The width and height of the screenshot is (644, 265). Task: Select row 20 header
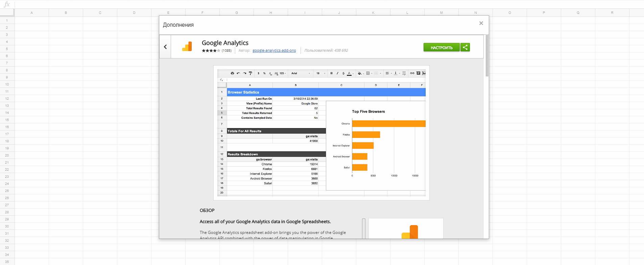pos(7,155)
